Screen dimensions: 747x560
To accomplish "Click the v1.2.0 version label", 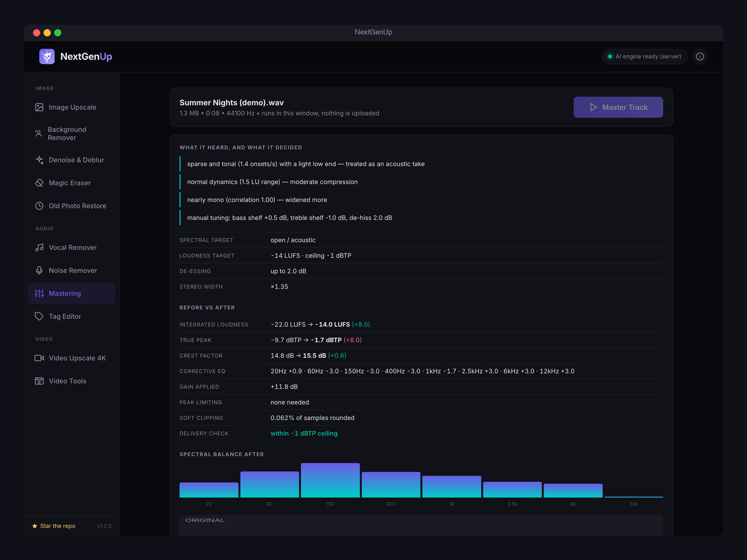I will click(104, 526).
